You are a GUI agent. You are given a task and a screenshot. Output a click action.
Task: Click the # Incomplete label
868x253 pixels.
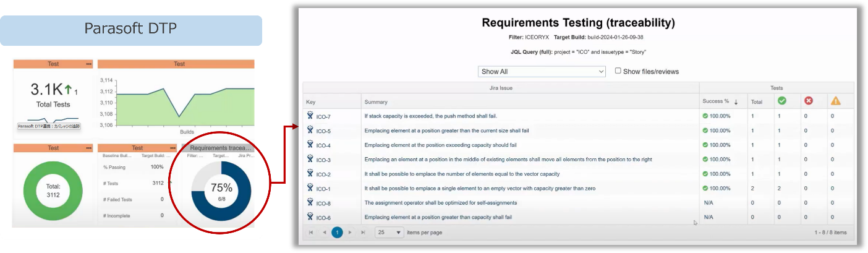click(x=115, y=215)
